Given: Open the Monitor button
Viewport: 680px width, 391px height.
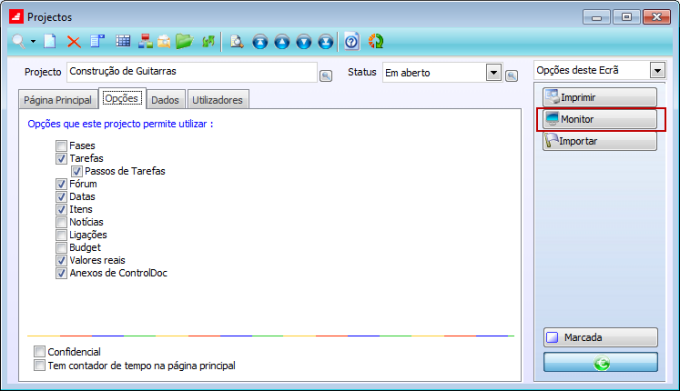Looking at the screenshot, I should (600, 119).
